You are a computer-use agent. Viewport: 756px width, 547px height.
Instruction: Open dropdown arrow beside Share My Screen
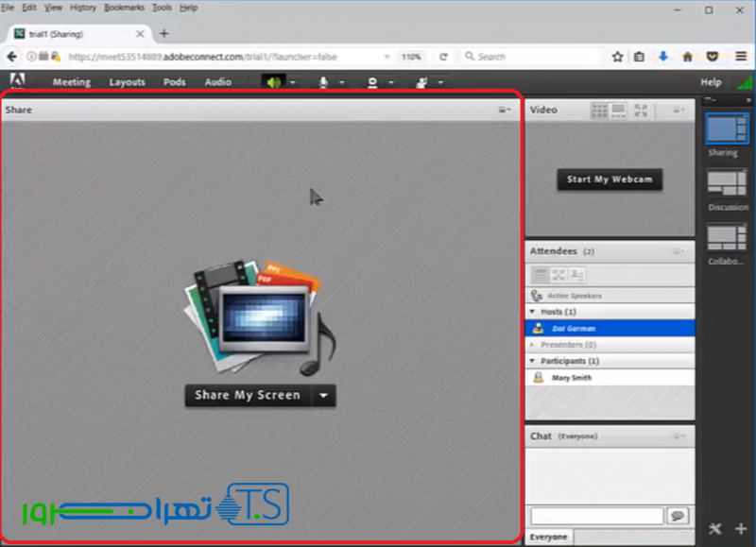point(323,396)
